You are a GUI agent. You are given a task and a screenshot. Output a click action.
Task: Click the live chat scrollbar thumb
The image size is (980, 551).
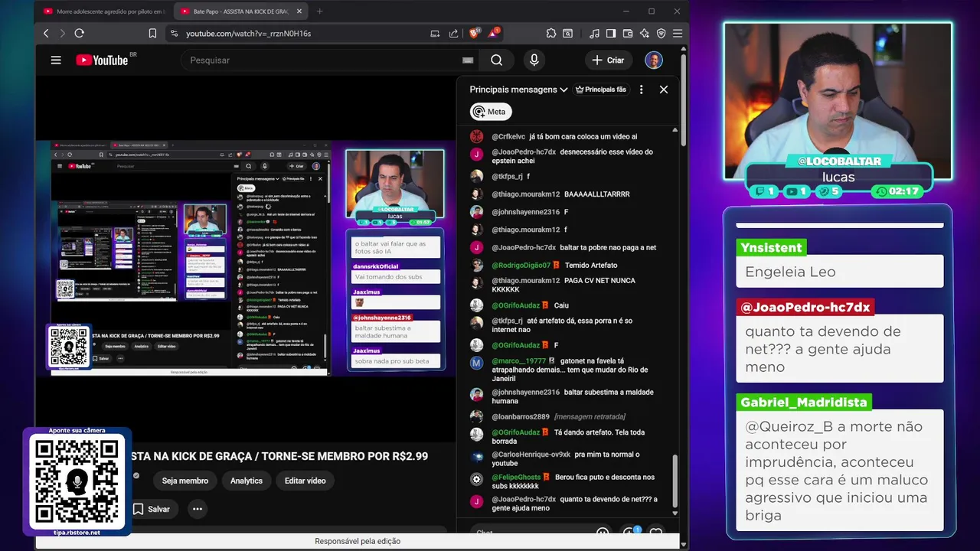click(675, 481)
